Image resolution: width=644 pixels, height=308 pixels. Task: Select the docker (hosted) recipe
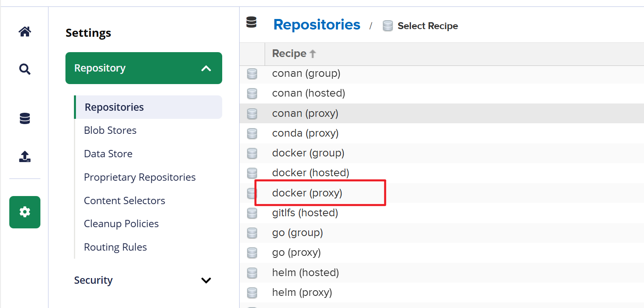[x=310, y=173]
